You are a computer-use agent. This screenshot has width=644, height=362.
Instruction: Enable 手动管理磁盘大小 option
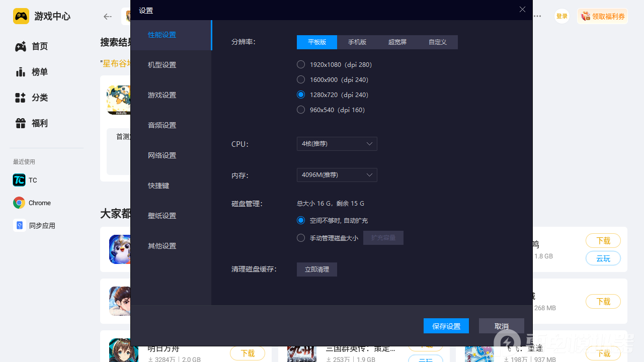click(301, 238)
